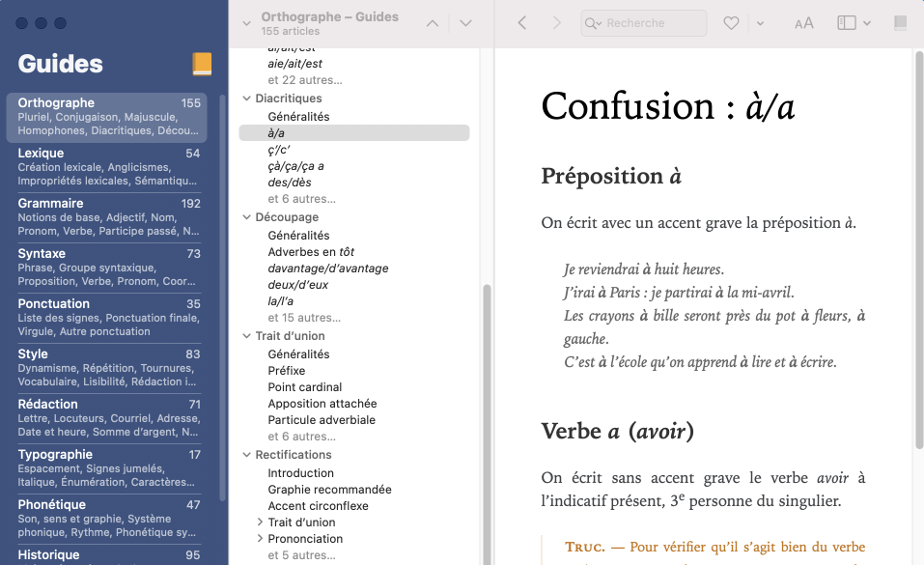
Task: Open the favorites dropdown arrow beside heart
Action: [x=761, y=23]
